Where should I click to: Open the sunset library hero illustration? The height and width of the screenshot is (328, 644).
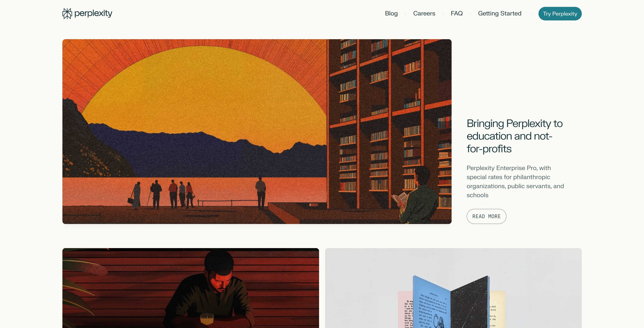click(x=257, y=132)
